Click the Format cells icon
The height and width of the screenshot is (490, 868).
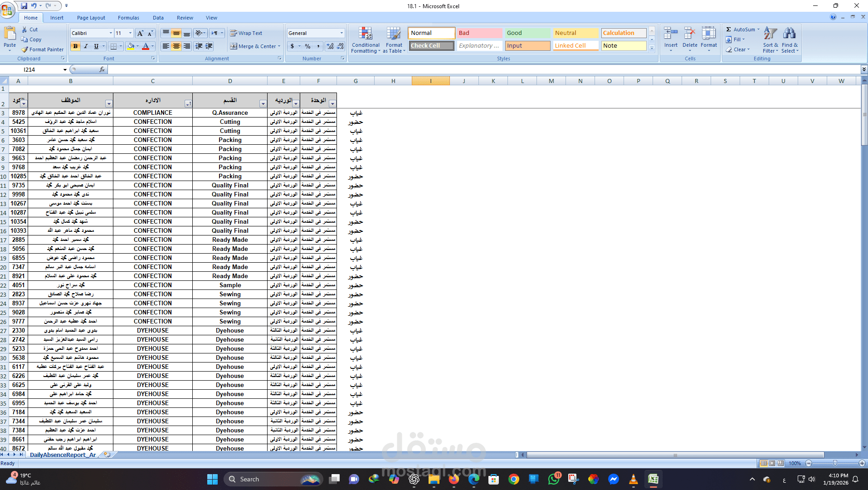(709, 34)
